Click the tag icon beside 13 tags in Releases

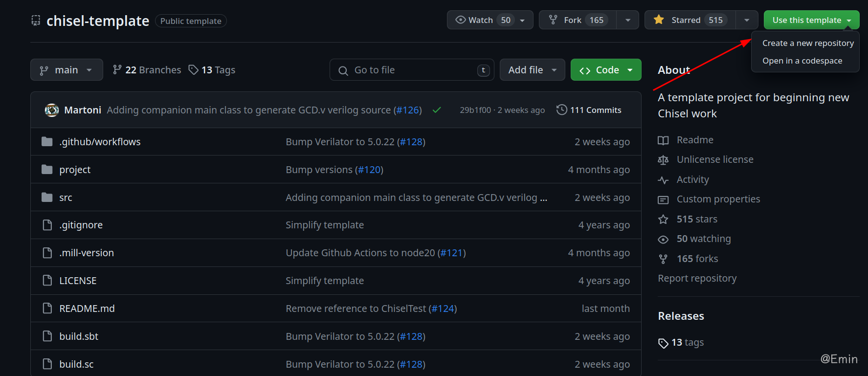(663, 343)
